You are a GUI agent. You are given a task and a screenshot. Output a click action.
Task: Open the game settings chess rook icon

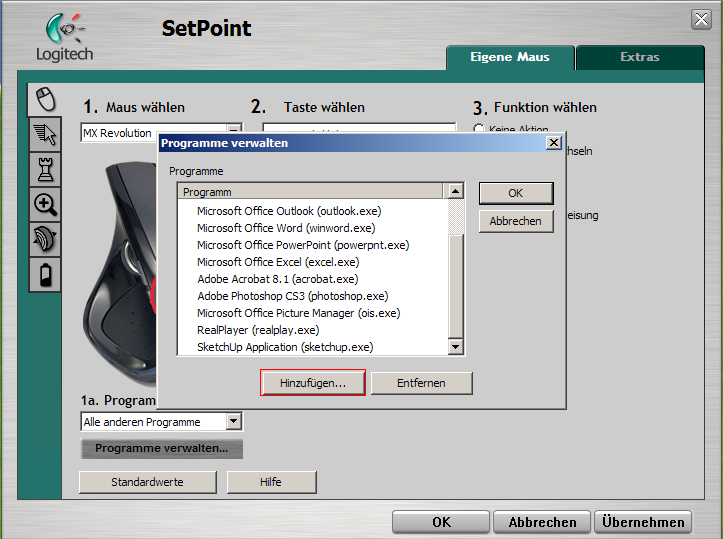pos(45,170)
